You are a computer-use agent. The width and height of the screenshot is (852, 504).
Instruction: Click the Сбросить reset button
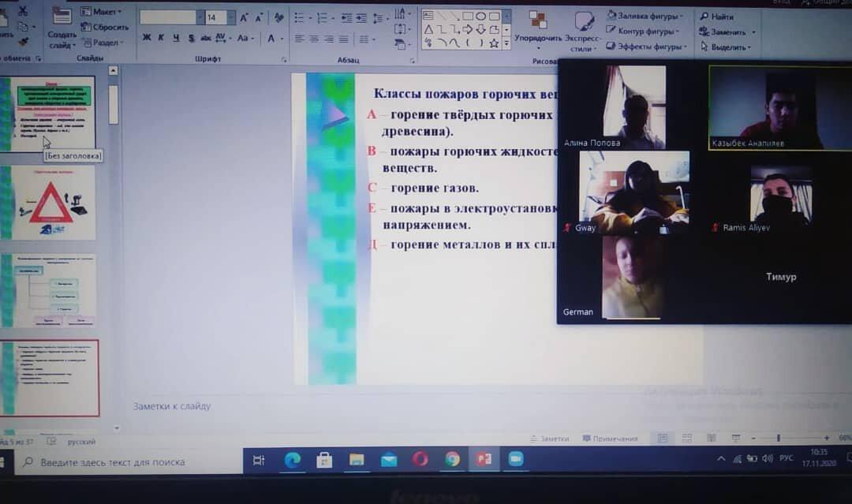tap(105, 27)
